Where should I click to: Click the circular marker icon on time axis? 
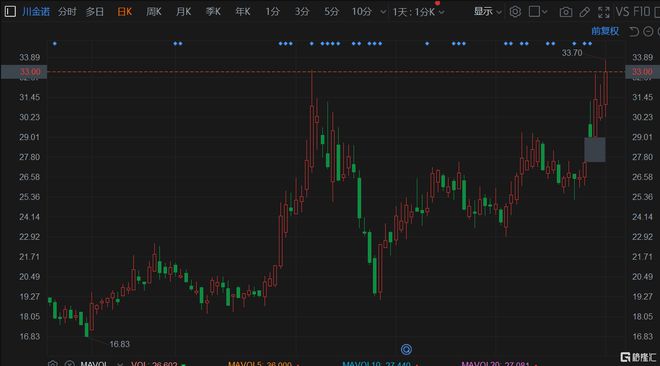point(406,349)
